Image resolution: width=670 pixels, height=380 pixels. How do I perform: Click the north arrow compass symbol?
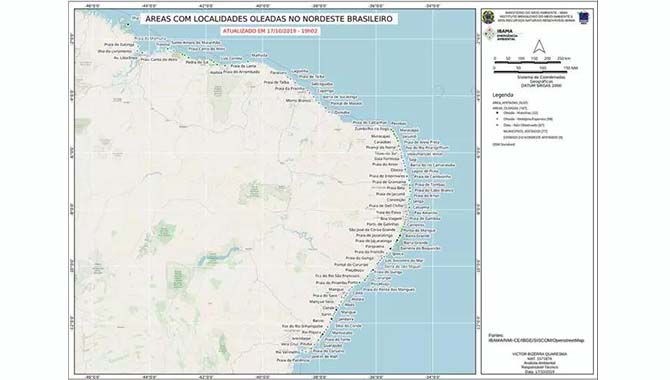click(x=539, y=46)
